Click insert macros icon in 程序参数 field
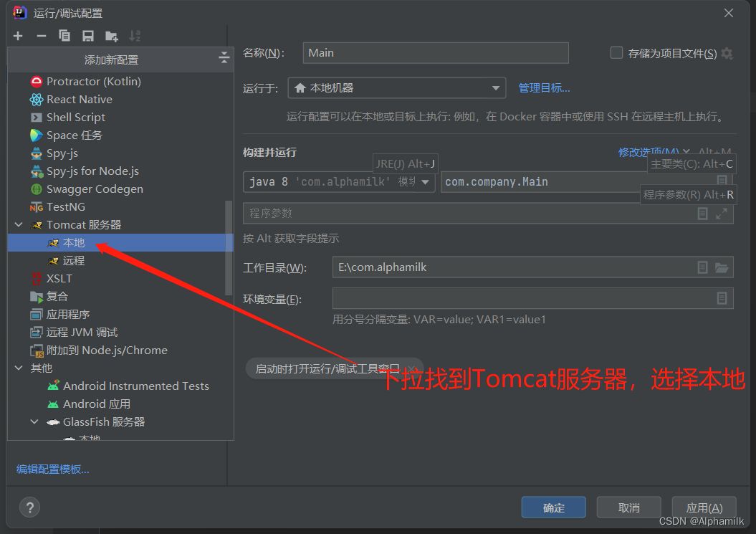Screen dimensions: 756x534 (x=702, y=213)
